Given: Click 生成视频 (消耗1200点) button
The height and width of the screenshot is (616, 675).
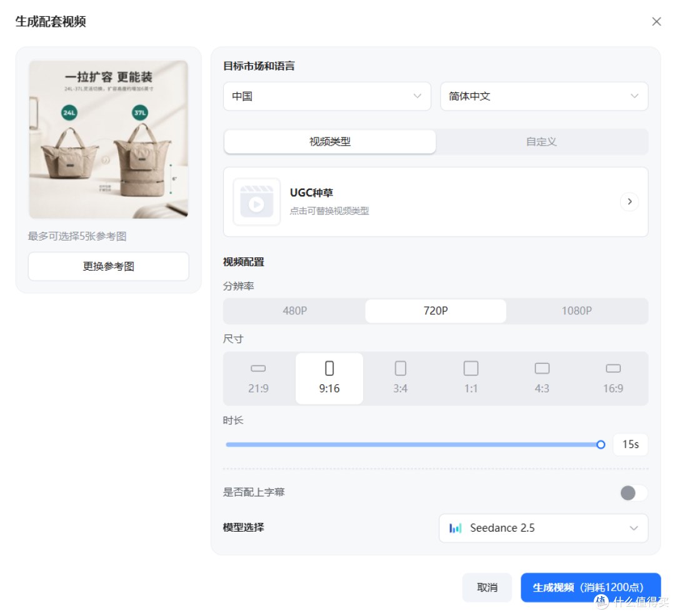Looking at the screenshot, I should pos(591,587).
